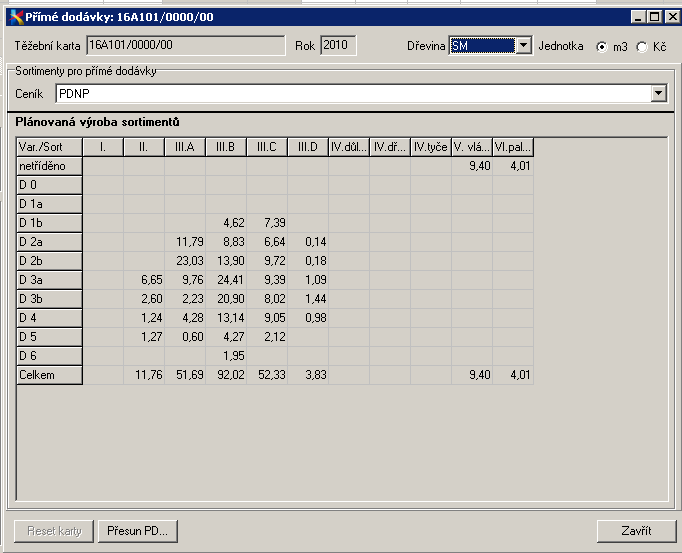Image resolution: width=682 pixels, height=553 pixels.
Task: Click the III.D column header
Action: pos(308,147)
